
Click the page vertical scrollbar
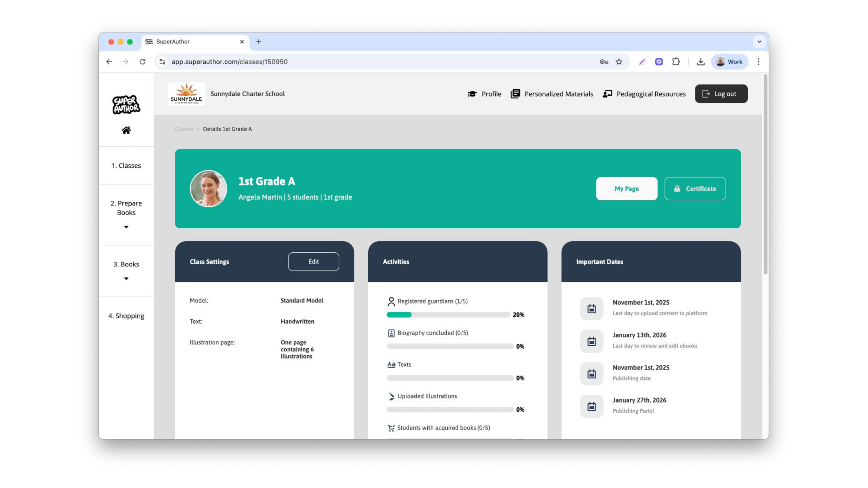[765, 174]
